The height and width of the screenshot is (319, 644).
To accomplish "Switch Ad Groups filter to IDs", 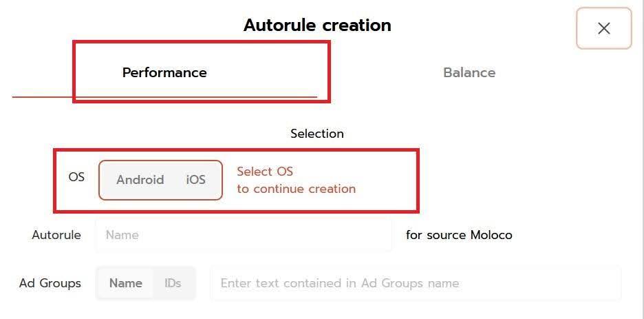I will [x=173, y=283].
